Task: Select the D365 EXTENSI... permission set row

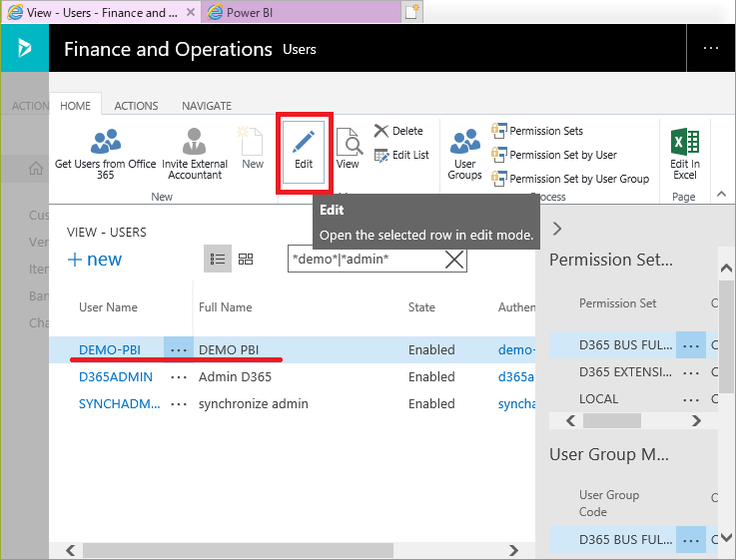Action: coord(633,372)
